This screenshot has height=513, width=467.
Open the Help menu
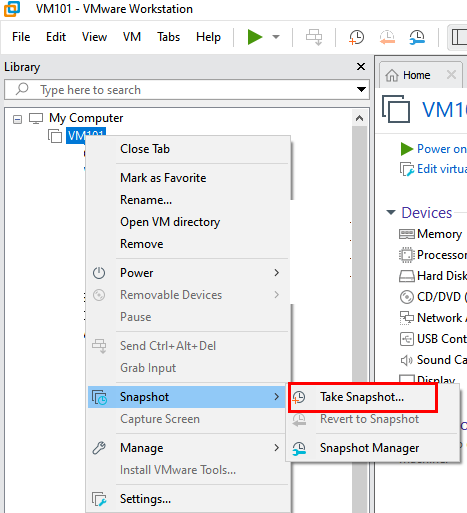pyautogui.click(x=208, y=37)
